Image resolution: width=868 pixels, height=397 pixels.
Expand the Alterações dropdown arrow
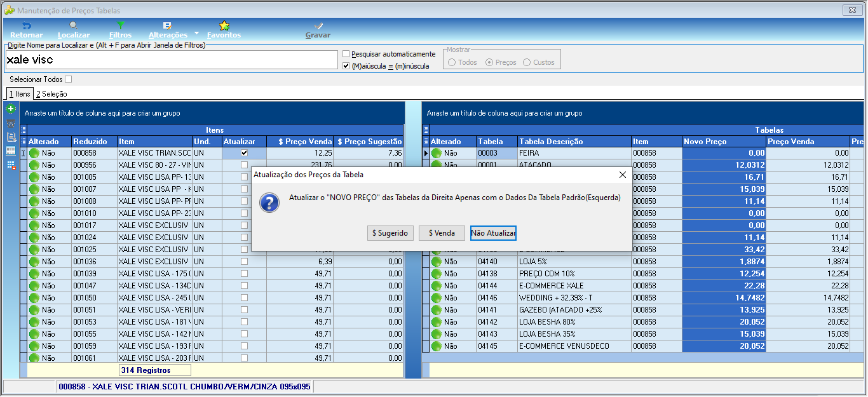(197, 33)
